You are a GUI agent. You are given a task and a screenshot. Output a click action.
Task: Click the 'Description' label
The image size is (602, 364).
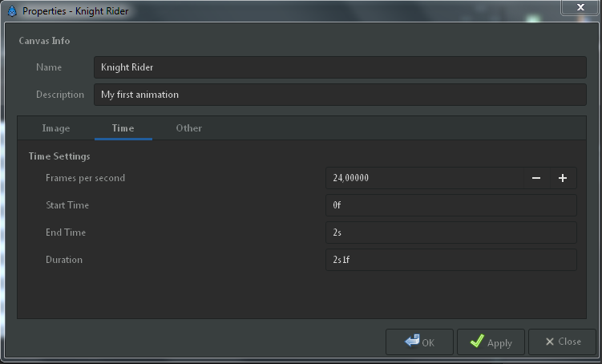pos(60,95)
